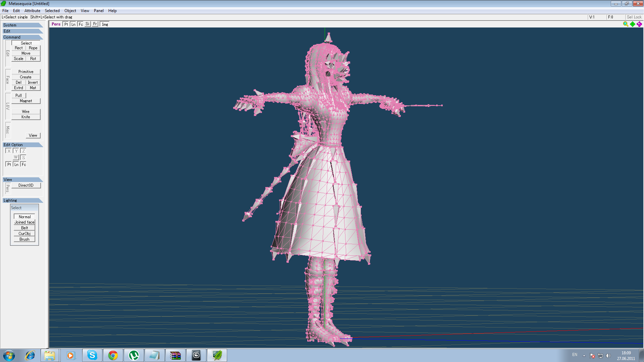Activate the Magnet deformation tool
Screen dimensions: 644x362
pyautogui.click(x=26, y=101)
